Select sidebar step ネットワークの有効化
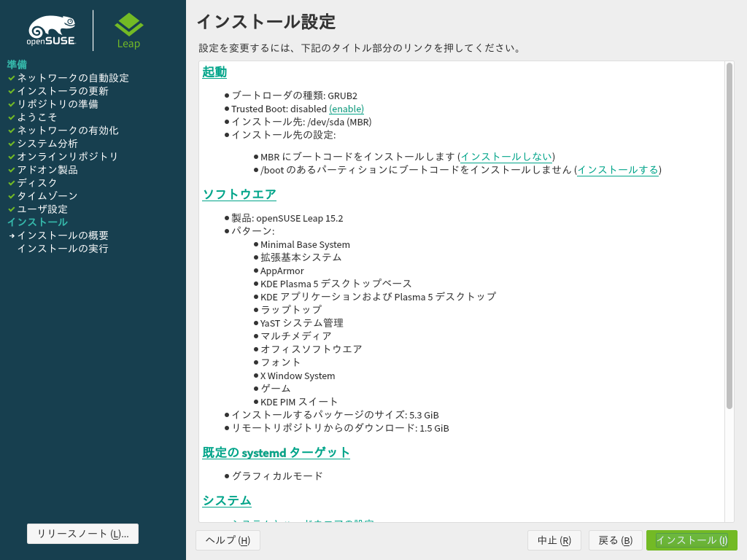Image resolution: width=747 pixels, height=560 pixels. 68,130
